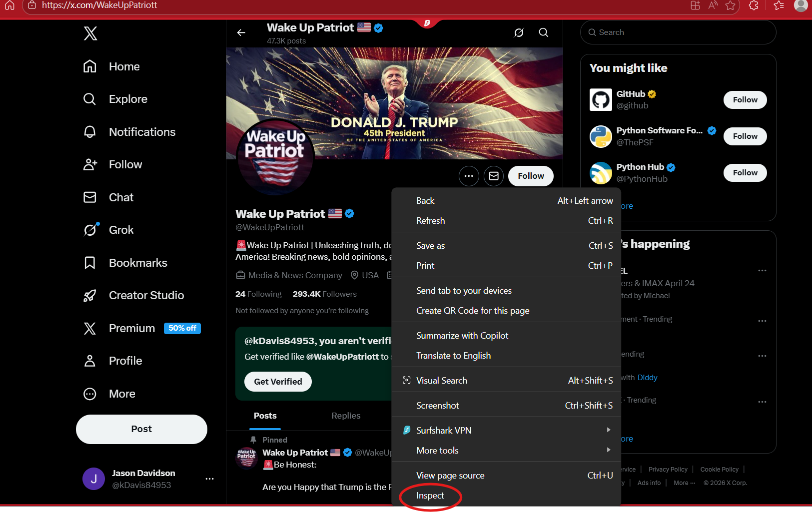Open browser profile avatar icon

[x=801, y=5]
